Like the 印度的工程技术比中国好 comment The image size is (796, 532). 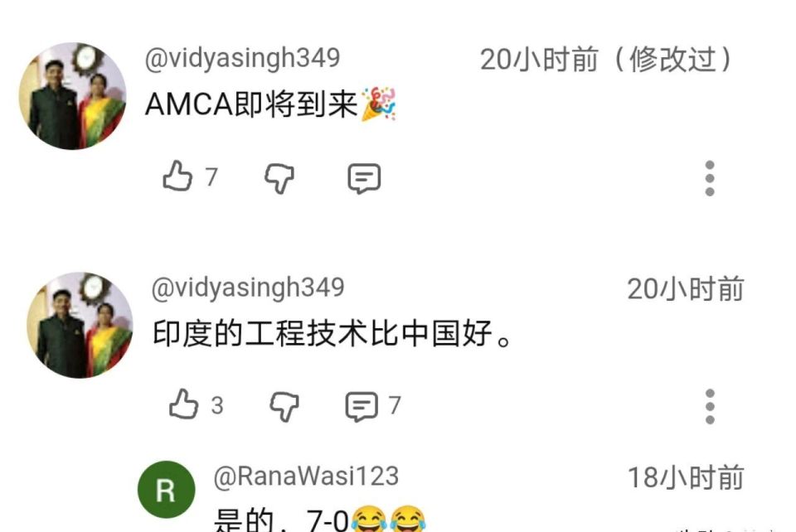click(x=183, y=404)
